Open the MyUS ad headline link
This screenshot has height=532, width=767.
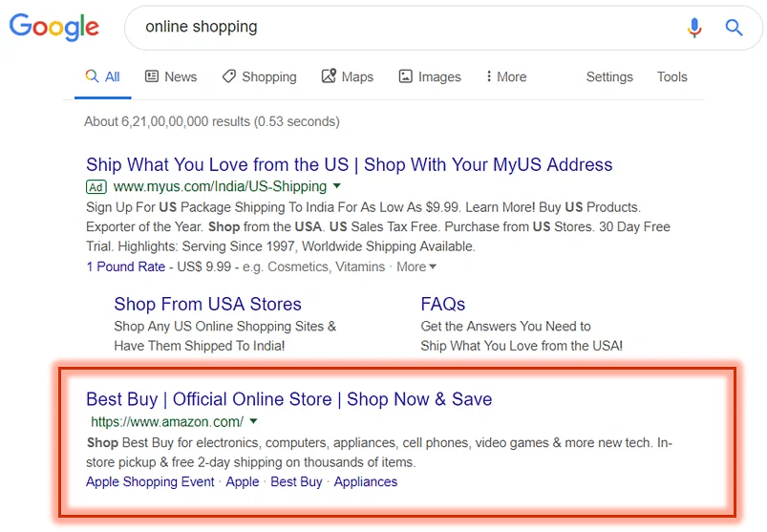click(x=350, y=165)
